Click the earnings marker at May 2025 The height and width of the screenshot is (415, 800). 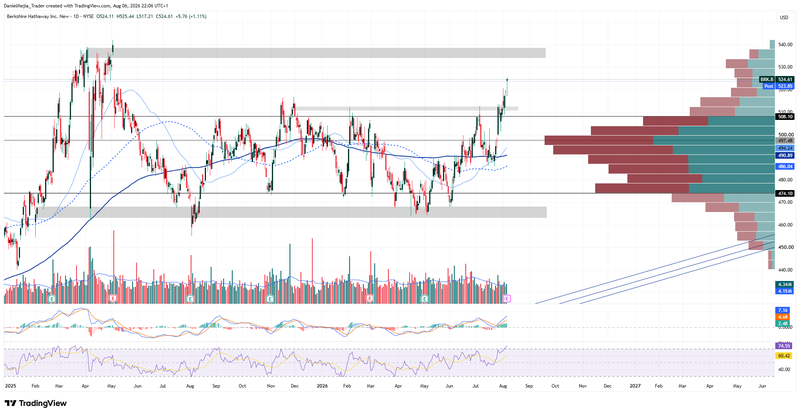click(x=113, y=298)
